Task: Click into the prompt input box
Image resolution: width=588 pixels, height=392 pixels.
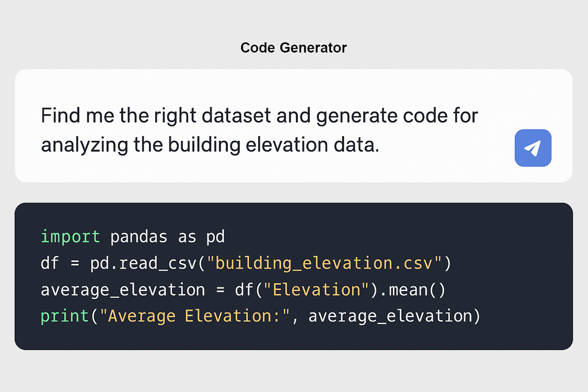Action: pos(259,129)
